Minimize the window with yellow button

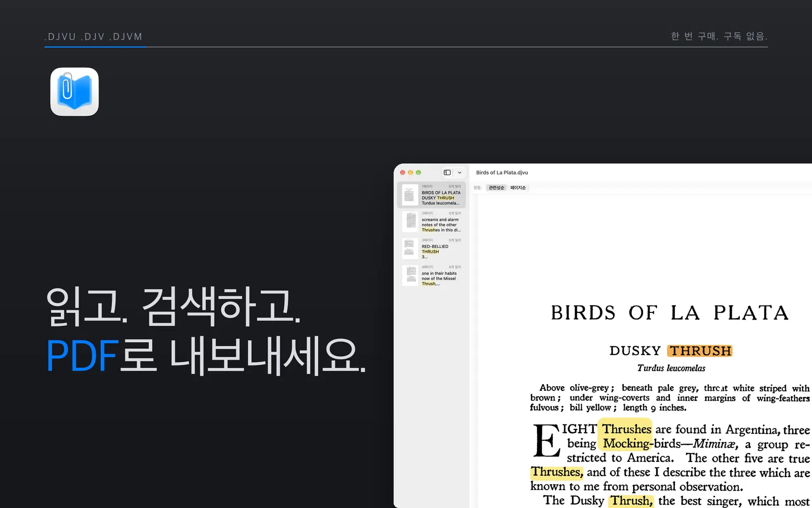[x=411, y=173]
